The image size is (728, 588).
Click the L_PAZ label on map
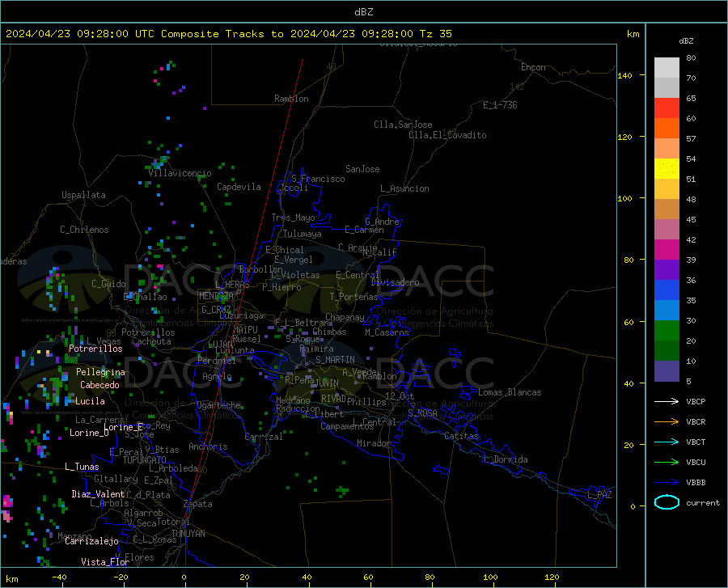point(599,495)
